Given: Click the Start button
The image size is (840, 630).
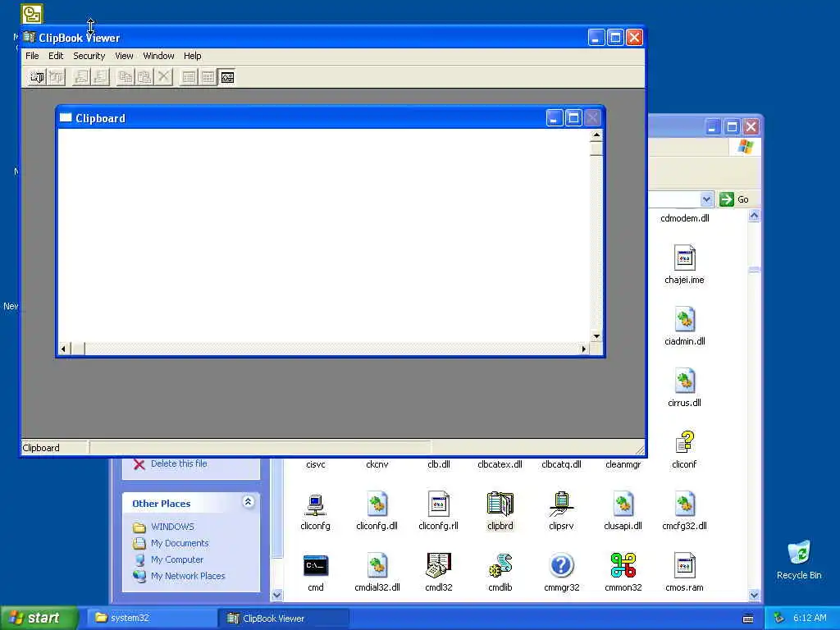Looking at the screenshot, I should click(x=39, y=618).
